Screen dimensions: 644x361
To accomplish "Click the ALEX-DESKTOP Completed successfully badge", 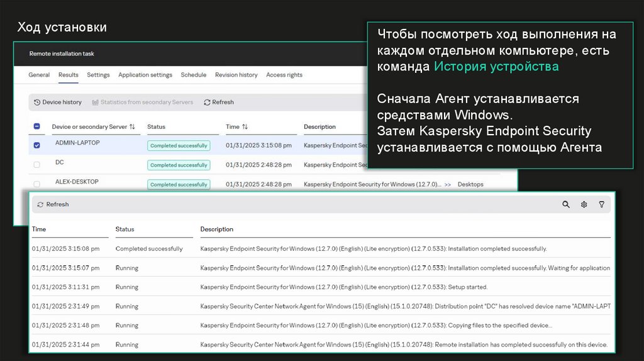I will pos(179,184).
